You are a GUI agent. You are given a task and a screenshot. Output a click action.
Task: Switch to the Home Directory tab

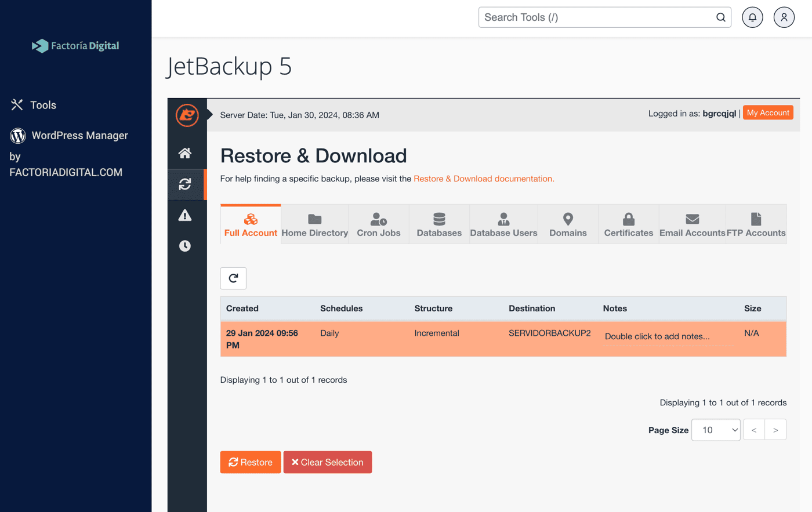click(315, 224)
